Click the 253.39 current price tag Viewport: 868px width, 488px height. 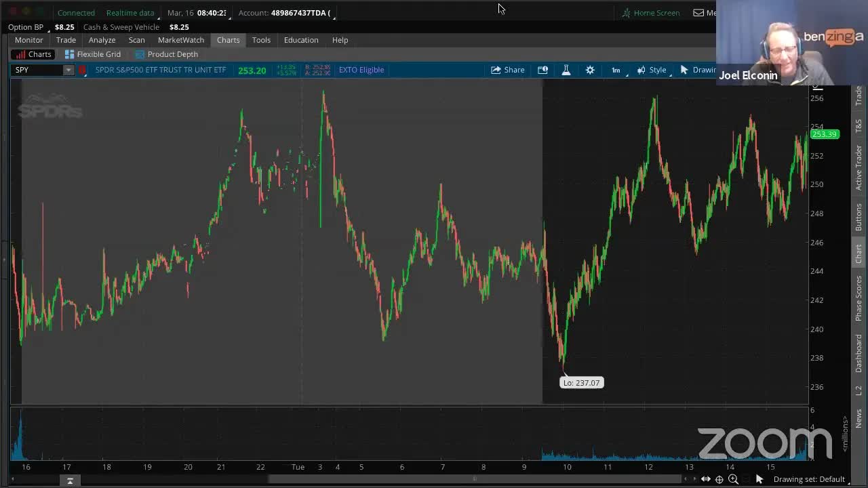click(825, 134)
